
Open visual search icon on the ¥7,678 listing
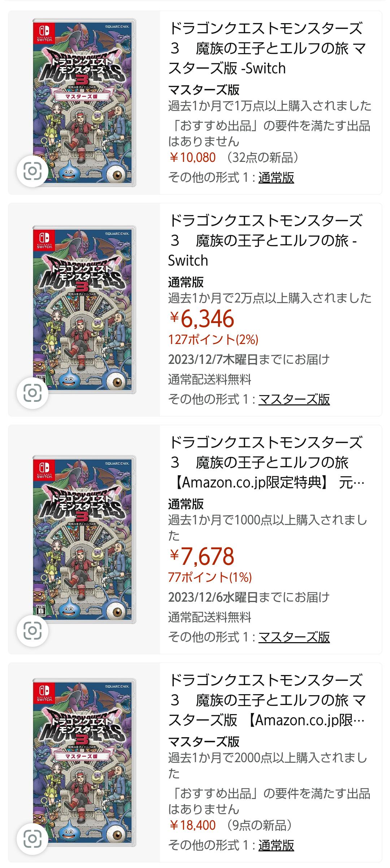point(32,631)
